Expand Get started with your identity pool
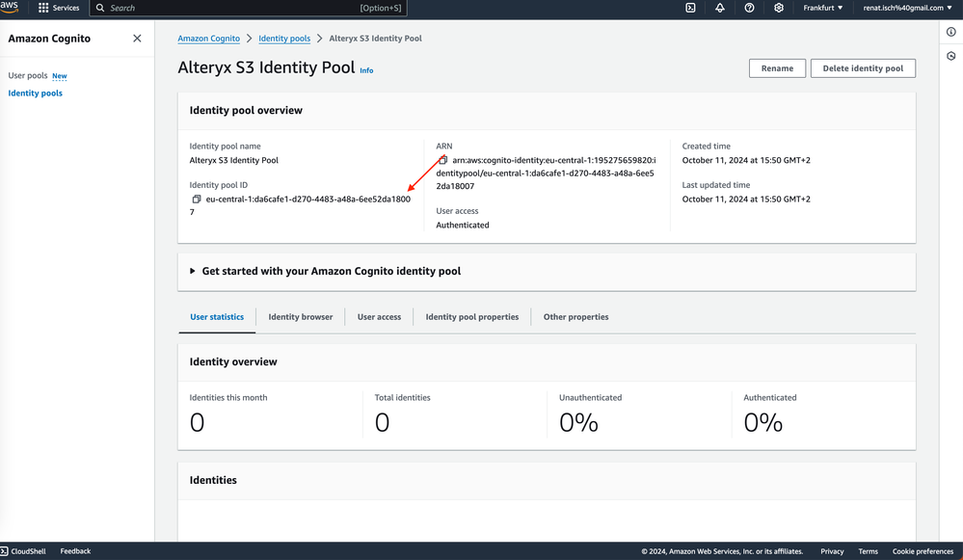This screenshot has height=560, width=963. point(325,271)
